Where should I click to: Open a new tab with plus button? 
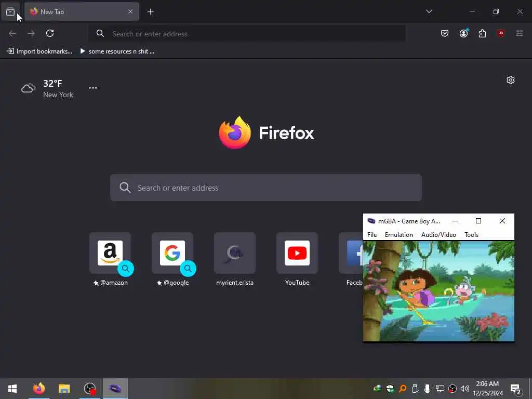[150, 12]
